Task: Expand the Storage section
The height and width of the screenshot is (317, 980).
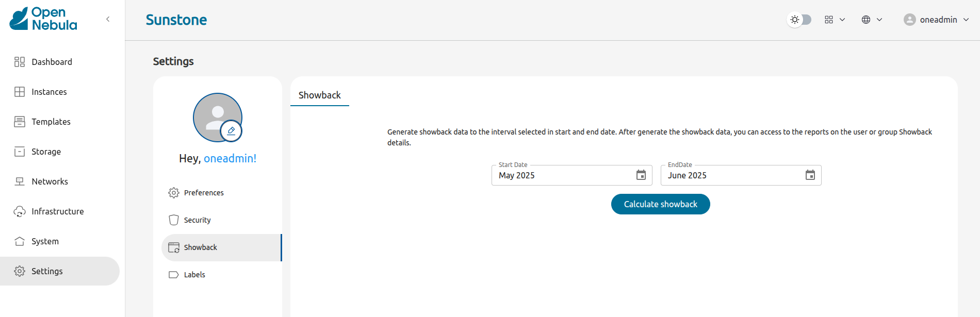Action: coord(60,152)
